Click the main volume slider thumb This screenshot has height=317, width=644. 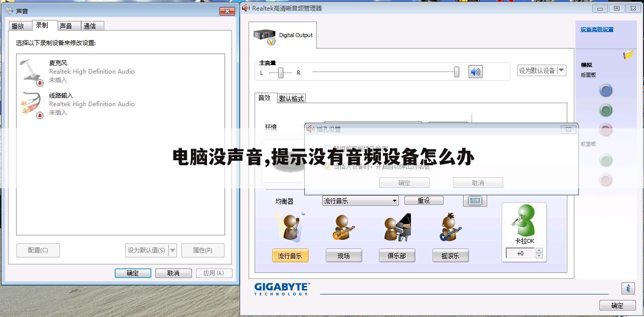pos(457,72)
